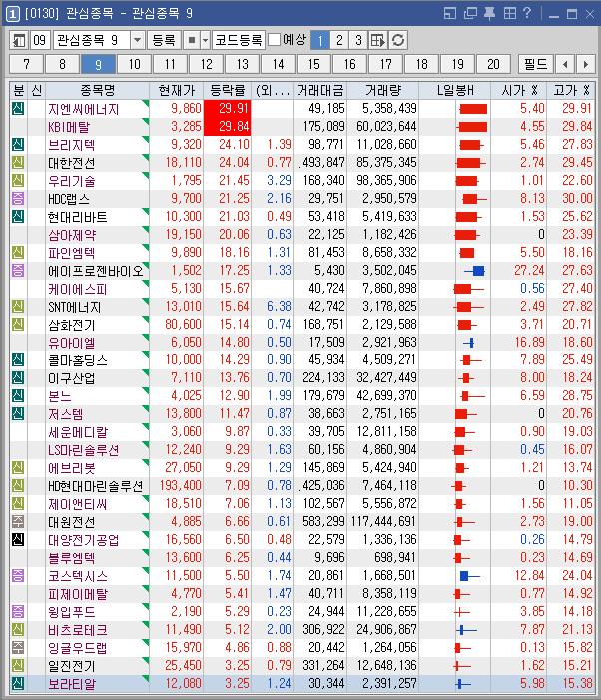Click the field export arrow icon

[378, 40]
